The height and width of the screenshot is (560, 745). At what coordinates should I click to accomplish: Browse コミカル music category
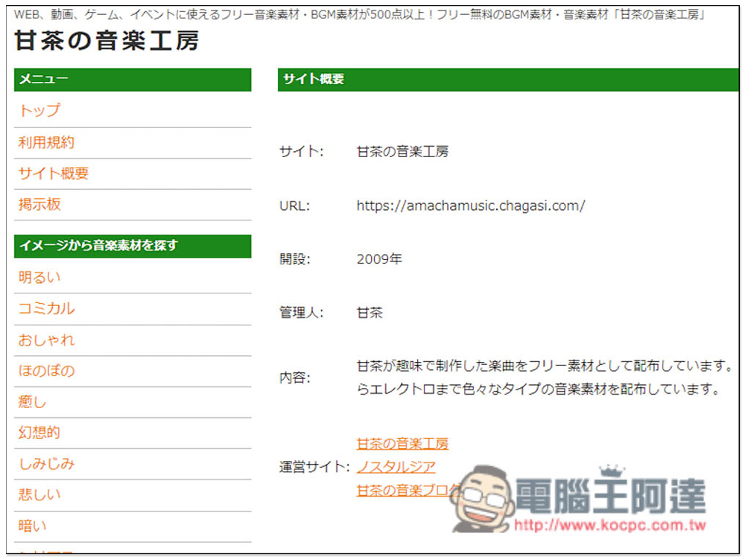pos(46,308)
